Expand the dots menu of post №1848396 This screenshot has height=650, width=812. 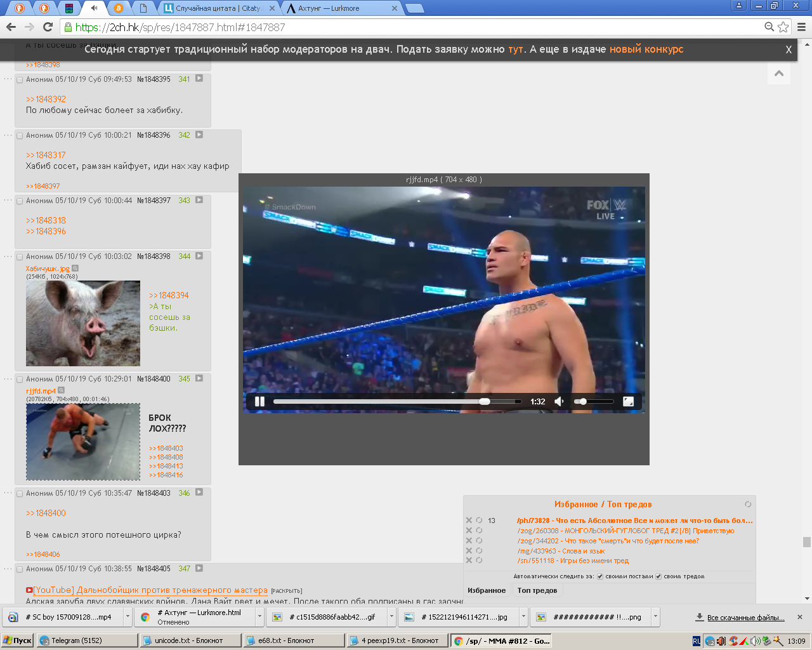[x=8, y=135]
